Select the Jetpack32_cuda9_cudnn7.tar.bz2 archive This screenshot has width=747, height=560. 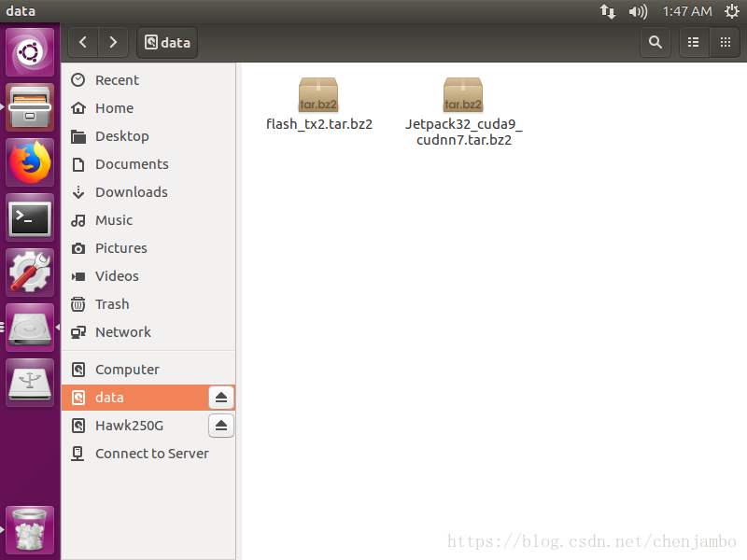463,112
